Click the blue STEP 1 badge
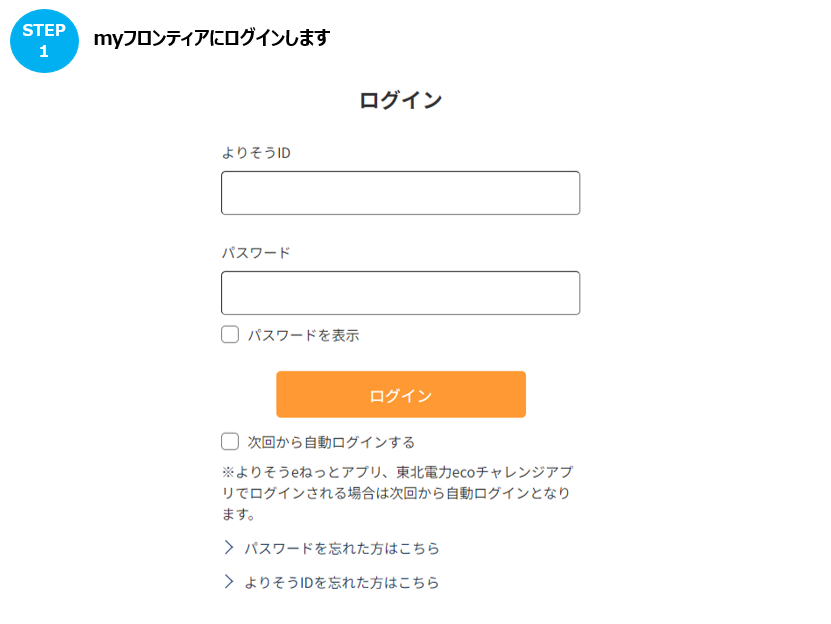 (43, 40)
